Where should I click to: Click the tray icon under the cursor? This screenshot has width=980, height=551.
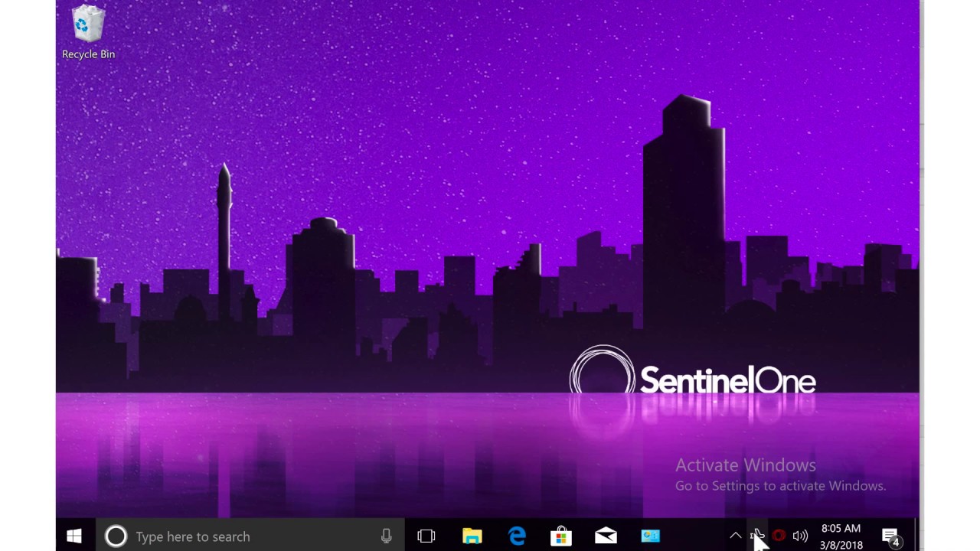[757, 536]
